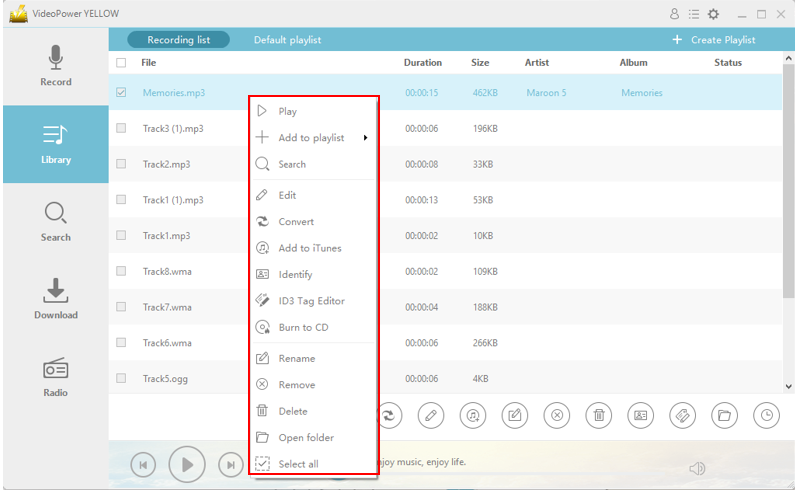The height and width of the screenshot is (494, 795).
Task: Toggle the select-all checkbox in the File header
Action: (x=121, y=63)
